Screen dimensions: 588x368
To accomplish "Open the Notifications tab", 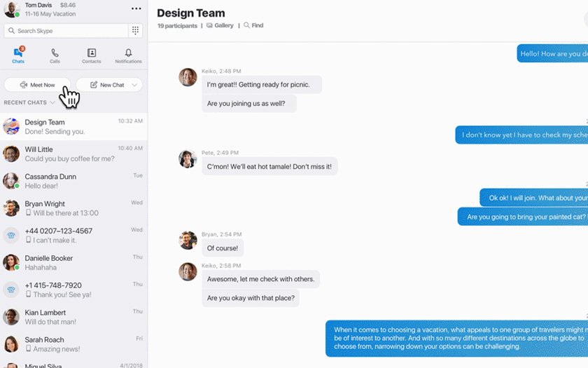I will click(x=128, y=55).
